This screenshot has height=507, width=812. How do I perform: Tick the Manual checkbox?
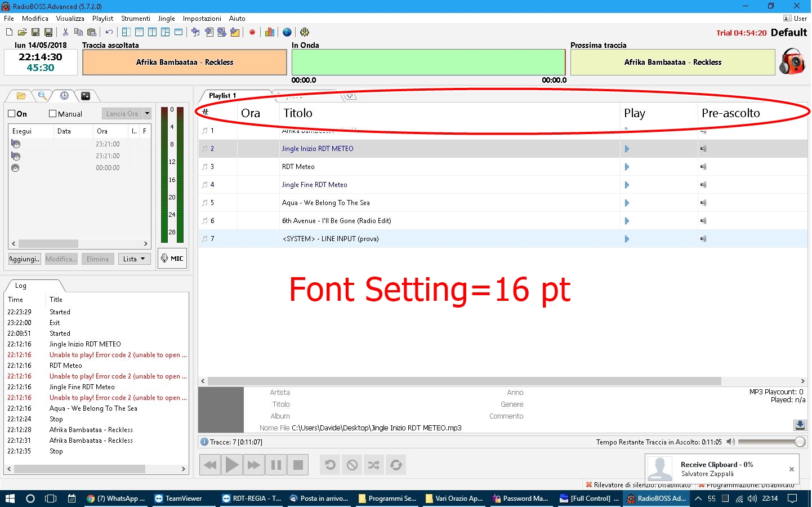(x=53, y=114)
